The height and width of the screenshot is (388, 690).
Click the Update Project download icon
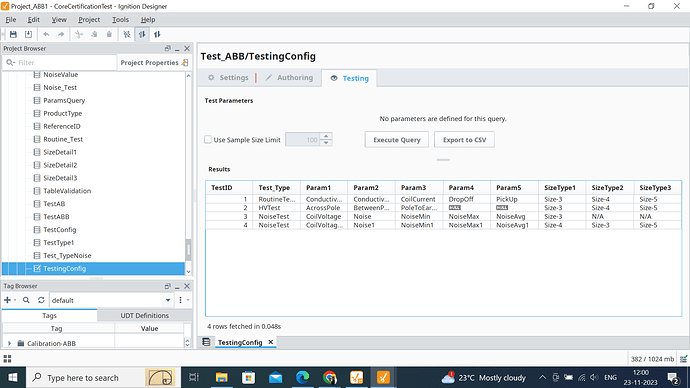28,34
